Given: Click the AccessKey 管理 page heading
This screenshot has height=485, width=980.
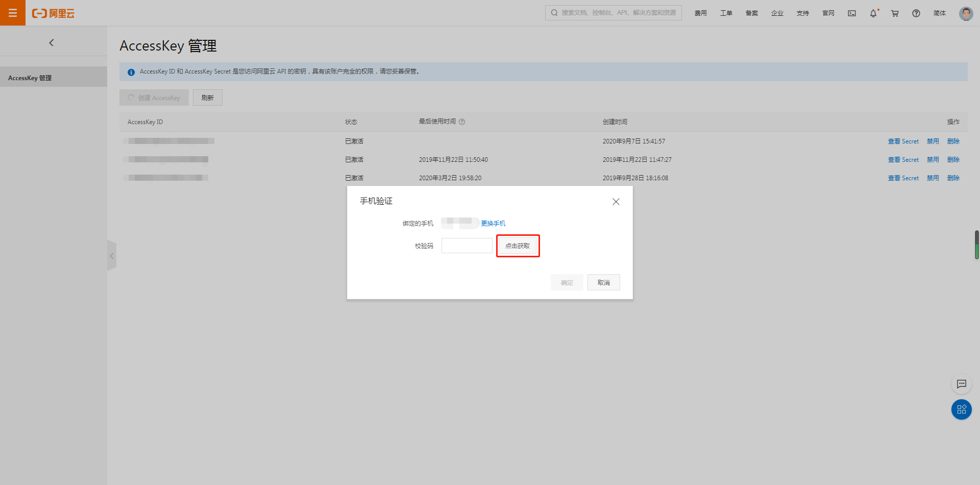Looking at the screenshot, I should [168, 46].
